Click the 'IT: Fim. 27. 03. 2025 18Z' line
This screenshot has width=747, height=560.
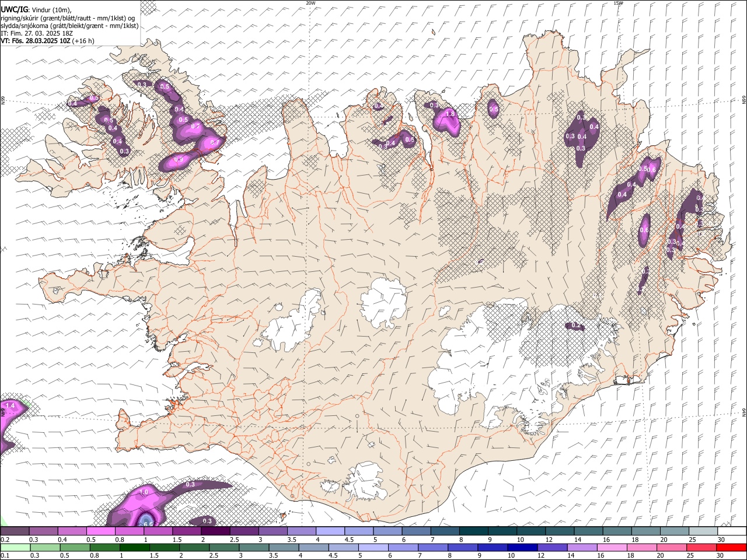click(37, 33)
